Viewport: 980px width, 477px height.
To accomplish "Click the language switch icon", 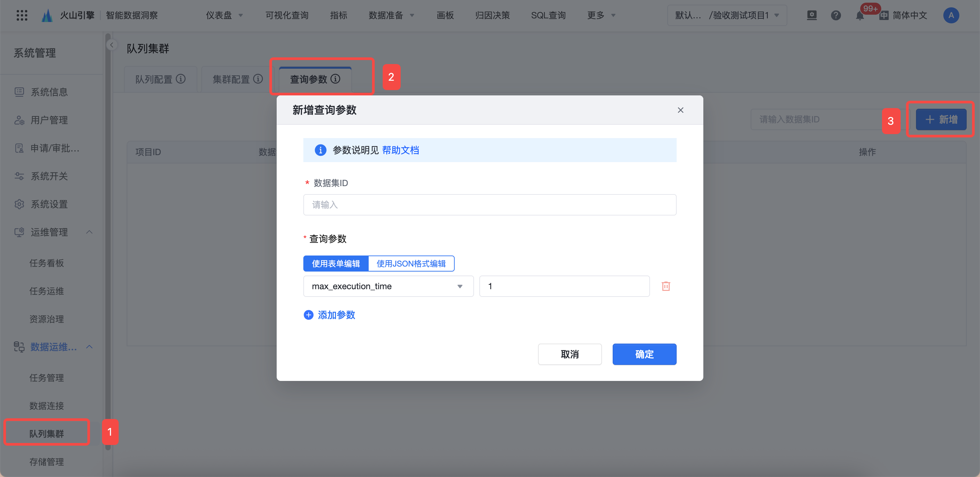I will [x=884, y=16].
